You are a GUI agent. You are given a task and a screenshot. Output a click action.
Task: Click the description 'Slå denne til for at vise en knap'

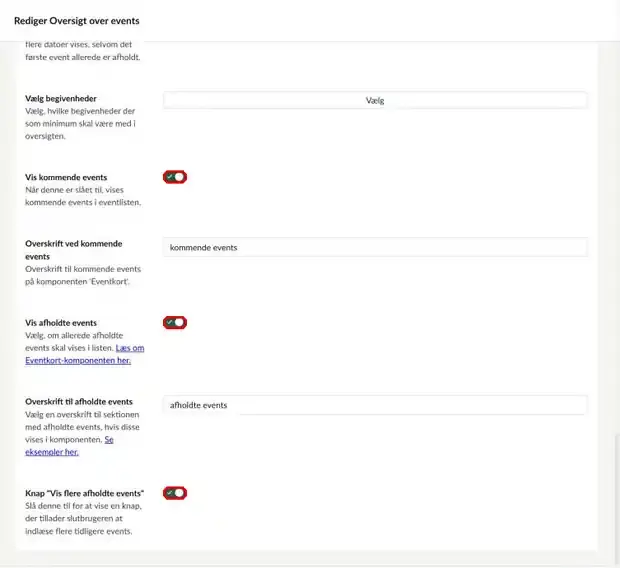(83, 519)
